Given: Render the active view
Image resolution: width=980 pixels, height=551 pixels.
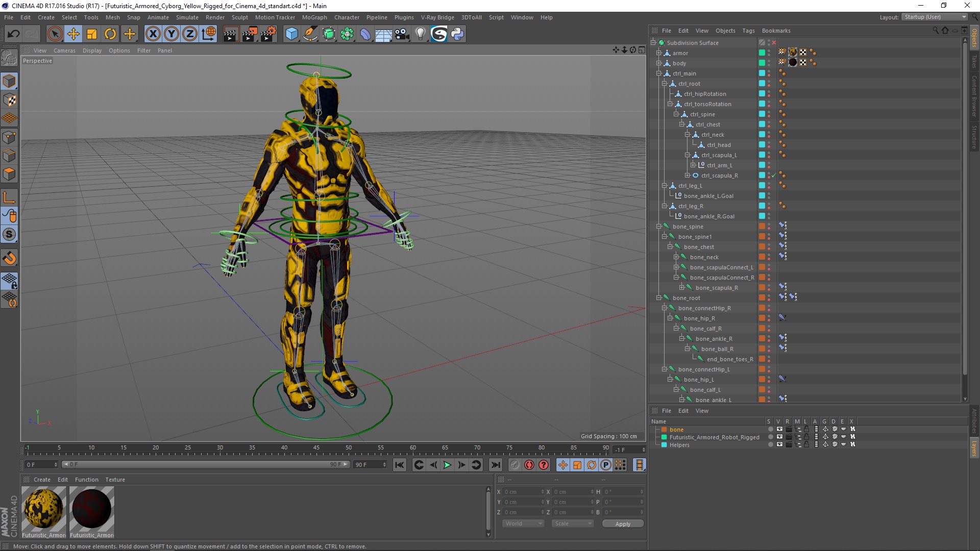Looking at the screenshot, I should 231,34.
